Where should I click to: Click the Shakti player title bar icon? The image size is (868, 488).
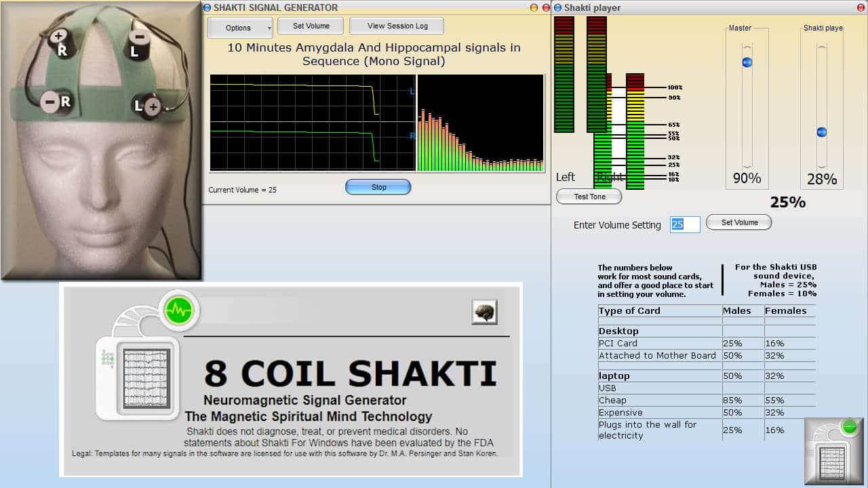[558, 7]
